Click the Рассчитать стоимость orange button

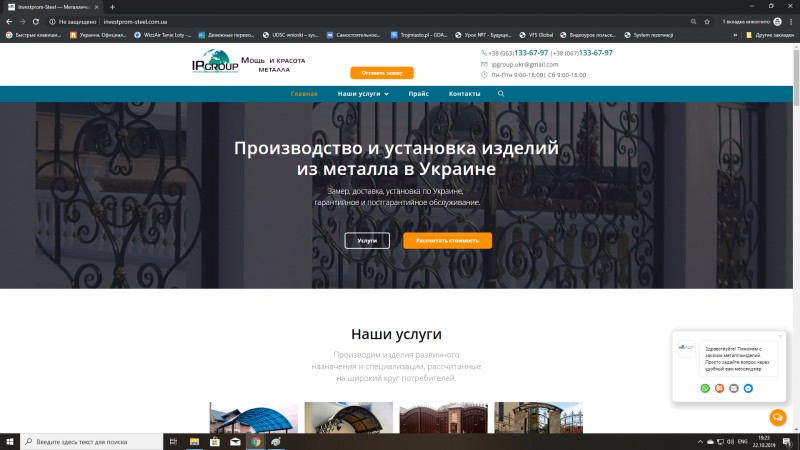click(447, 240)
